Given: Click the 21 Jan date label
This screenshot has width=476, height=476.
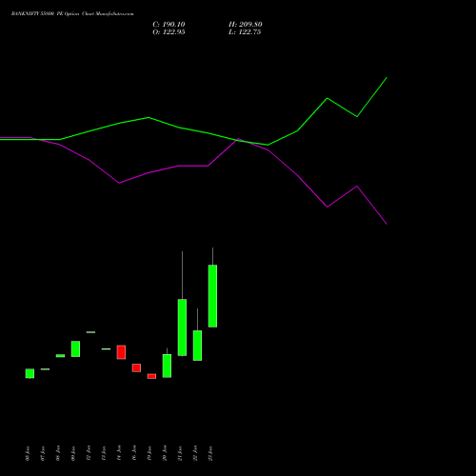Looking at the screenshot, I should (x=180, y=453).
